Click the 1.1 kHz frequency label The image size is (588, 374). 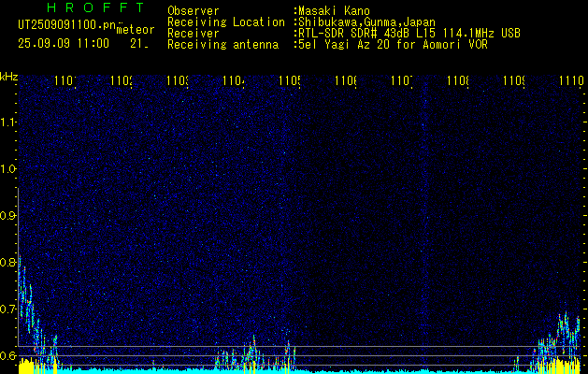click(x=7, y=122)
